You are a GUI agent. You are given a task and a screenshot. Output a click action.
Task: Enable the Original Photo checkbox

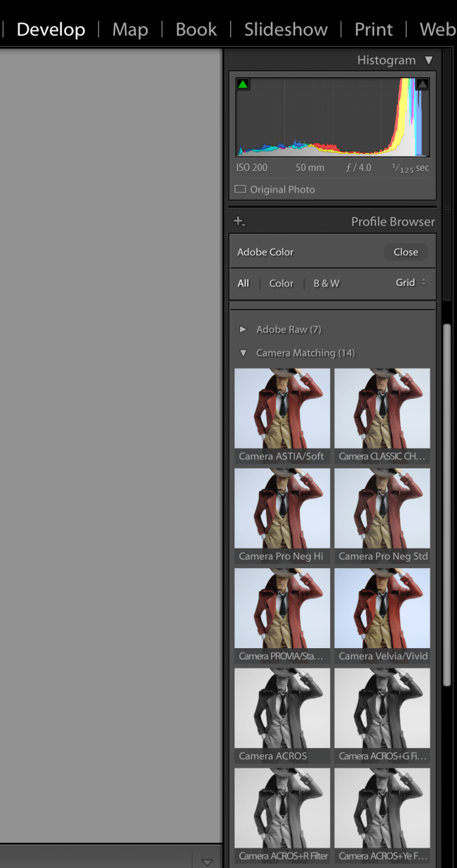click(x=240, y=190)
